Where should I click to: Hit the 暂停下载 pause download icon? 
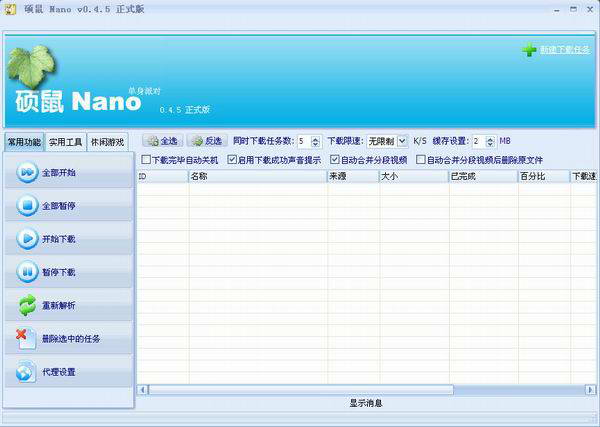pos(26,272)
